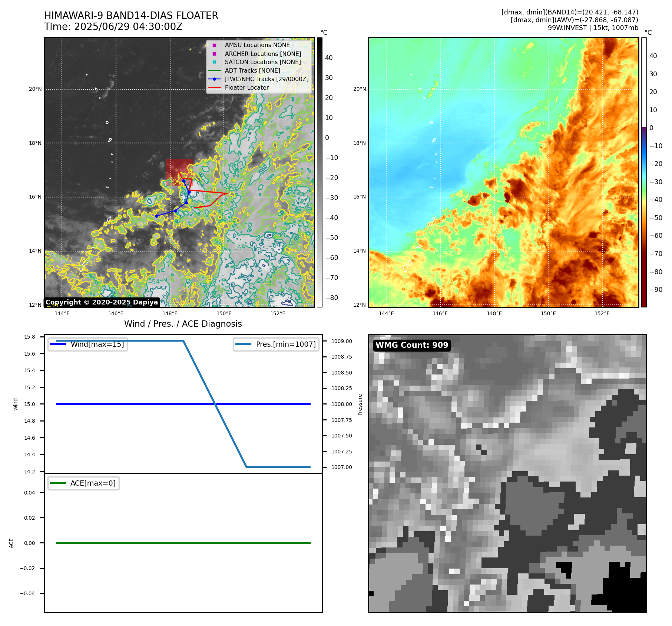Click the '1008.00' pressure axis tick
This screenshot has height=626, width=672.
[x=342, y=404]
